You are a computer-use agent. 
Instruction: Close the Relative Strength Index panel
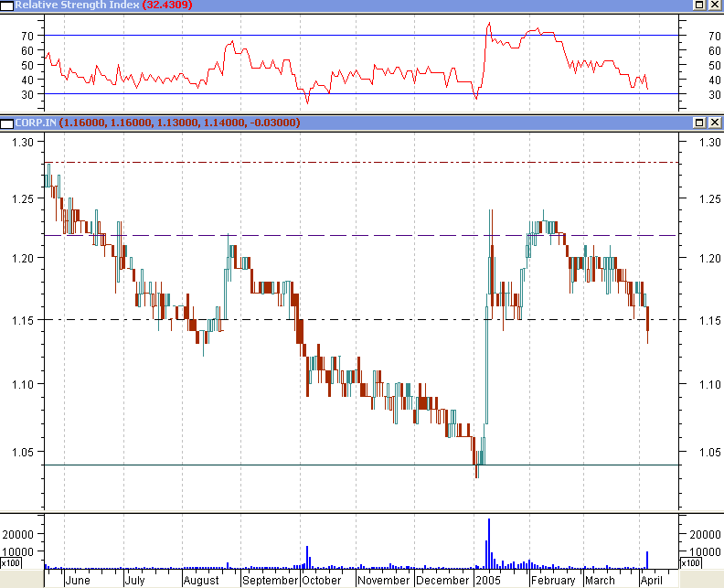714,5
